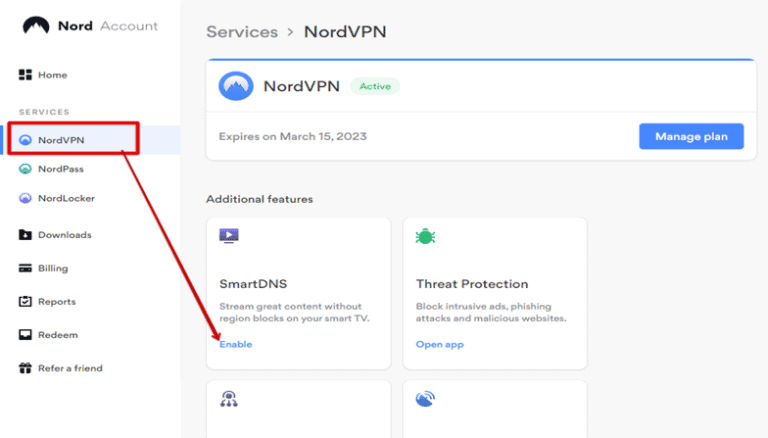Click Services in the breadcrumb
This screenshot has width=768, height=438.
click(242, 32)
